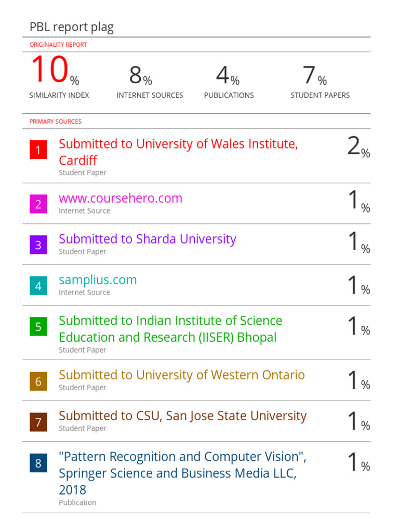Click the Internet Sources 8% statistic
The image size is (399, 532).
pos(141,77)
